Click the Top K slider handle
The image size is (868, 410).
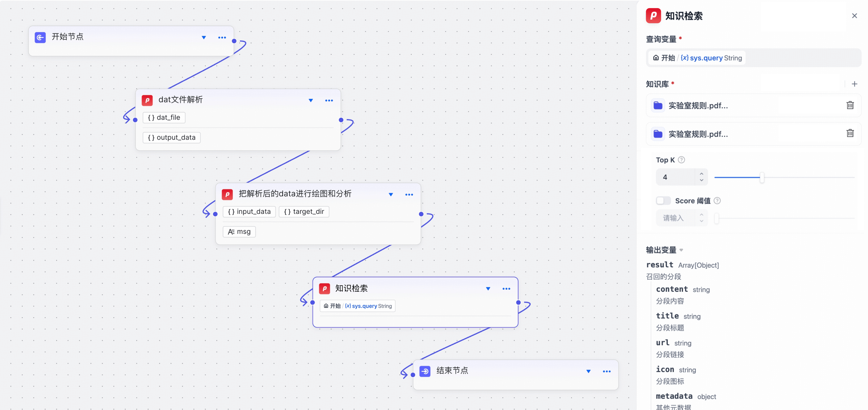(x=762, y=177)
